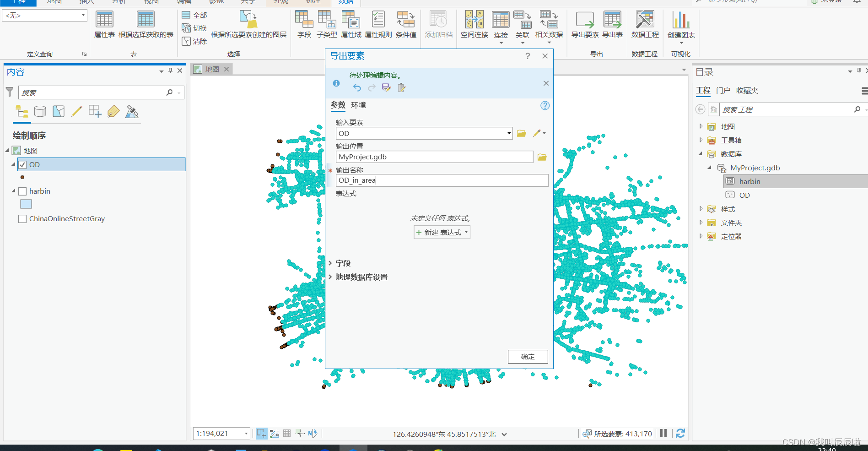Viewport: 868px width, 451px height.
Task: Click discard edits icon in banner
Action: [401, 87]
